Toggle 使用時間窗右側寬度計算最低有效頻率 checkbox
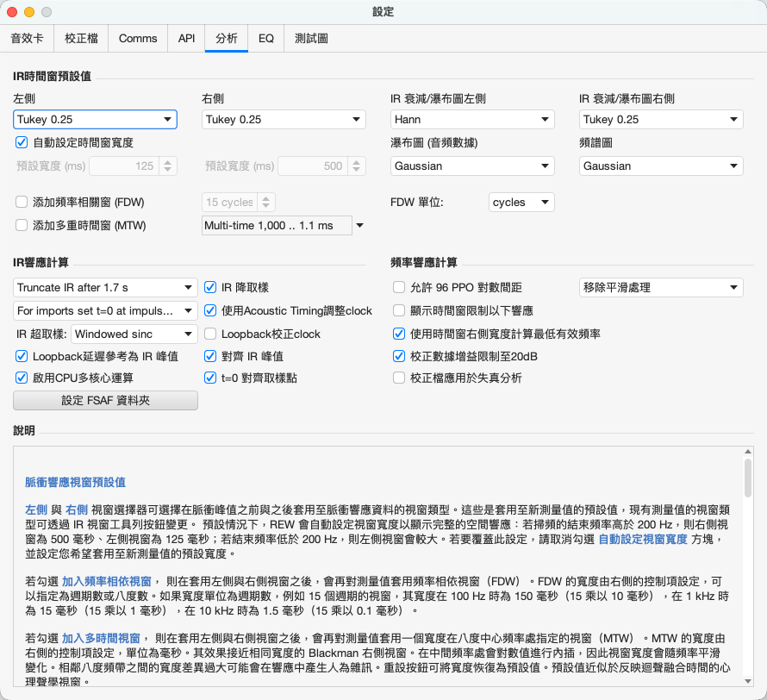The width and height of the screenshot is (767, 700). 399,334
